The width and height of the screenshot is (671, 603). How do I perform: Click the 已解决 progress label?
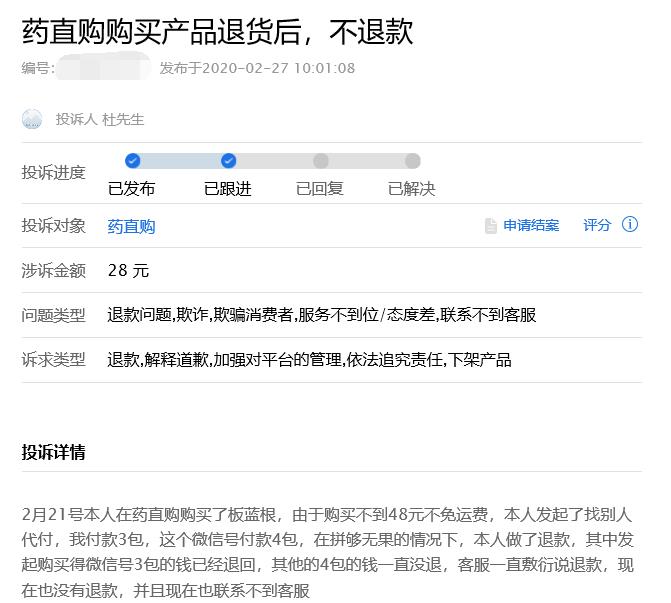412,189
